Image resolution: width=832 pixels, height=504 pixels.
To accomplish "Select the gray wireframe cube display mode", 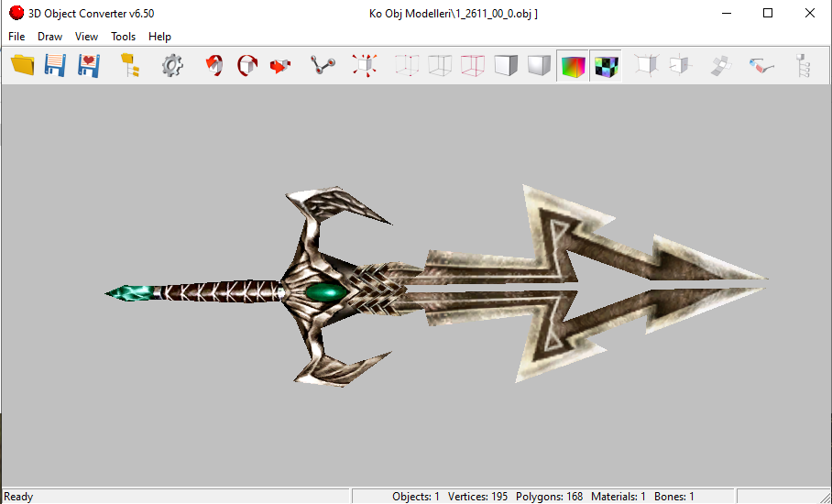I will pos(440,66).
